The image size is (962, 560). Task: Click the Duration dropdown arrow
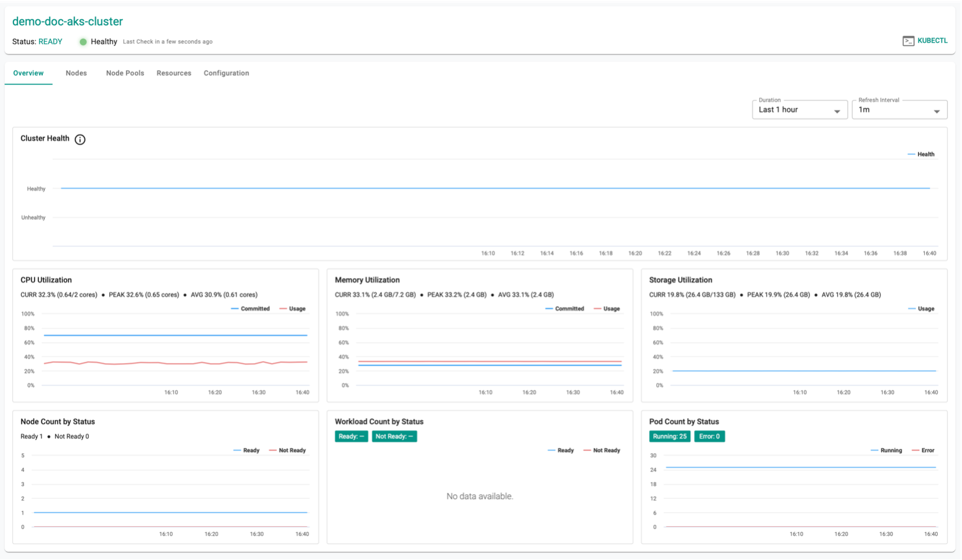(837, 112)
